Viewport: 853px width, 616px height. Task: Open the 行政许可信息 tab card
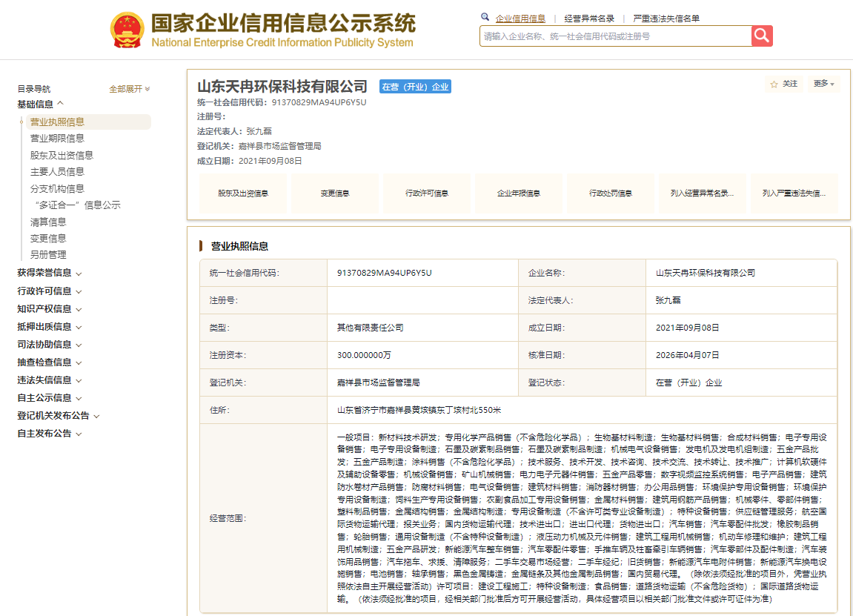427,193
